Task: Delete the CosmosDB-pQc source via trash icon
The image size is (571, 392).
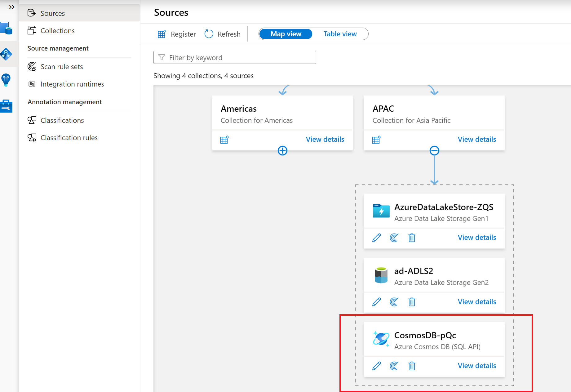Action: (412, 366)
